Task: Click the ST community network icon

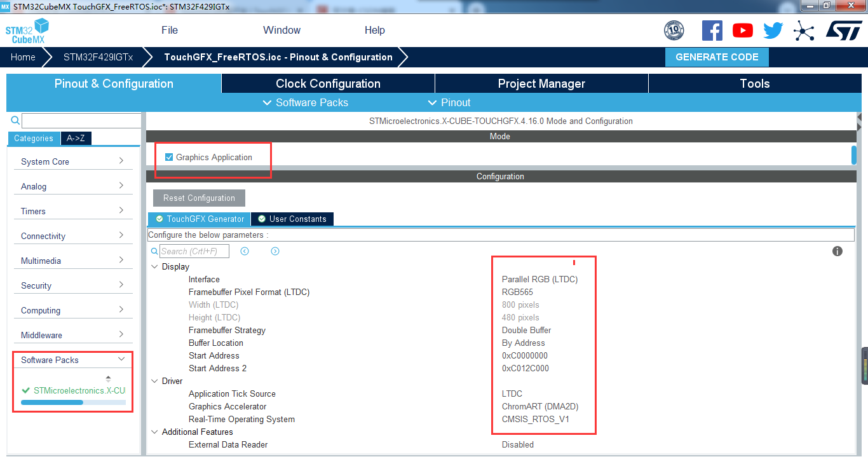Action: point(804,31)
